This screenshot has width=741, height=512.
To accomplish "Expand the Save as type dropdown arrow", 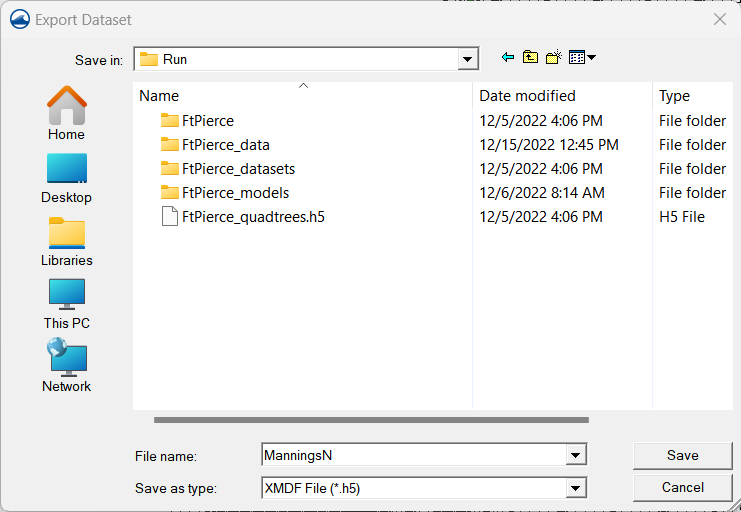I will pos(575,488).
